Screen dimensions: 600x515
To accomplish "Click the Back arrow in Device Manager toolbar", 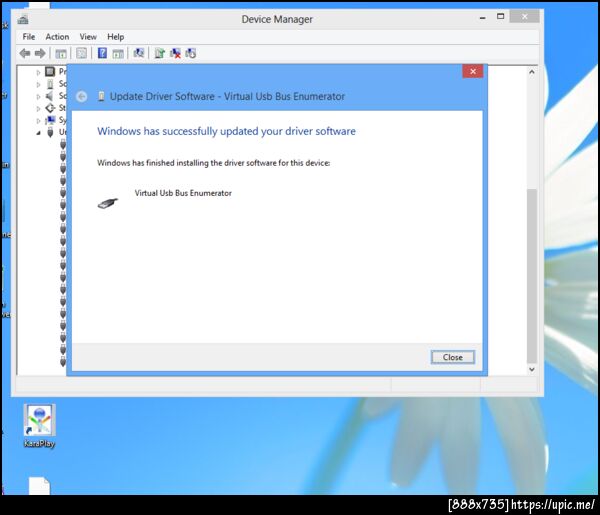I will coord(25,53).
